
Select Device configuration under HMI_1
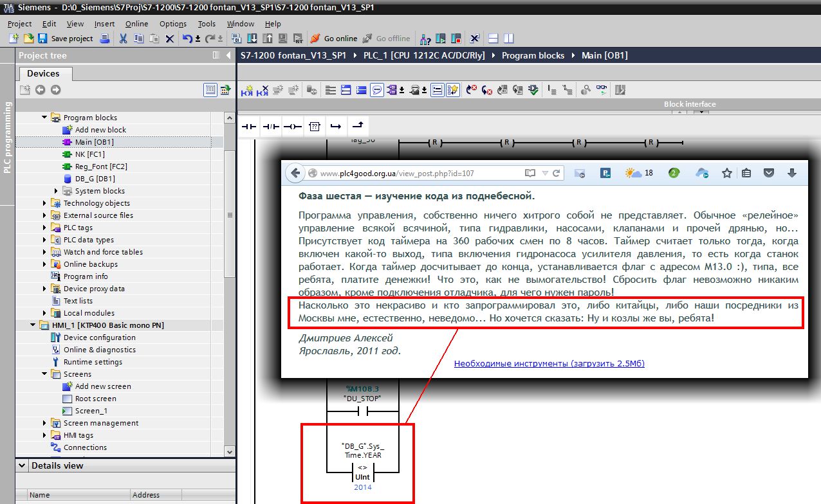click(x=99, y=337)
